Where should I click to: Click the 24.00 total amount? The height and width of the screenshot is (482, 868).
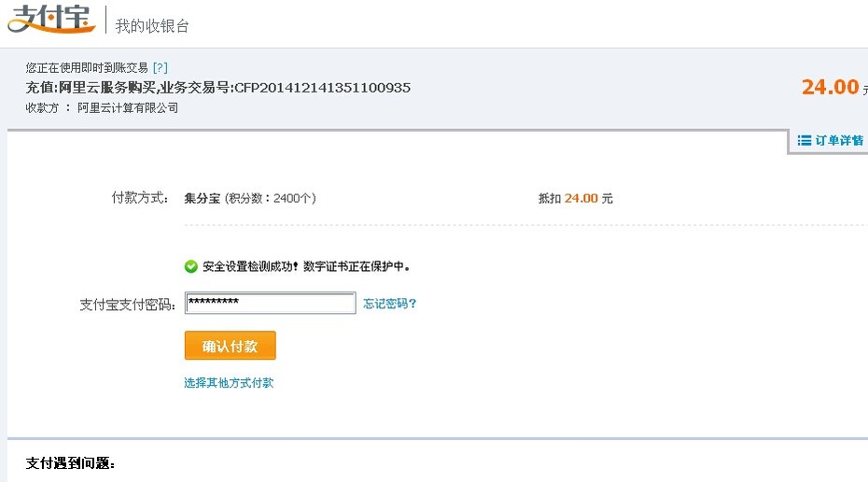[830, 87]
